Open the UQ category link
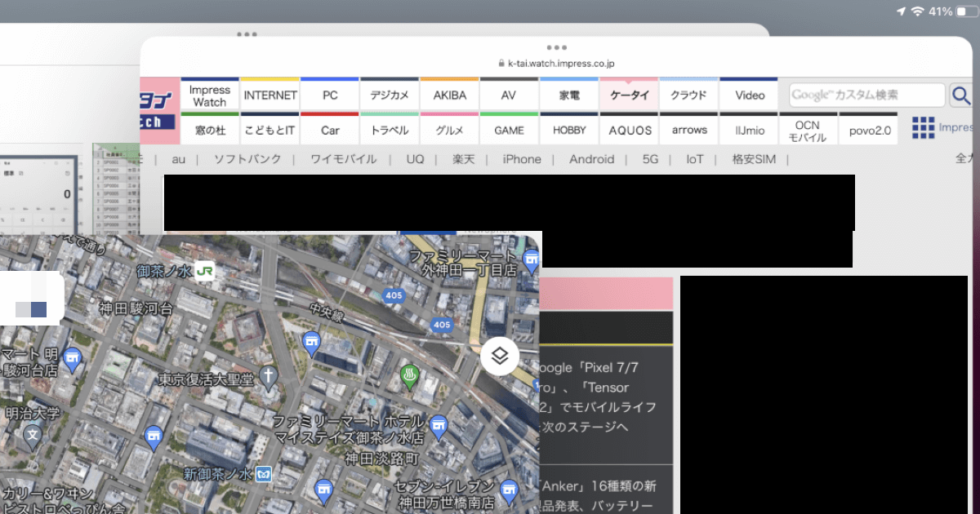The image size is (980, 514). [x=415, y=159]
